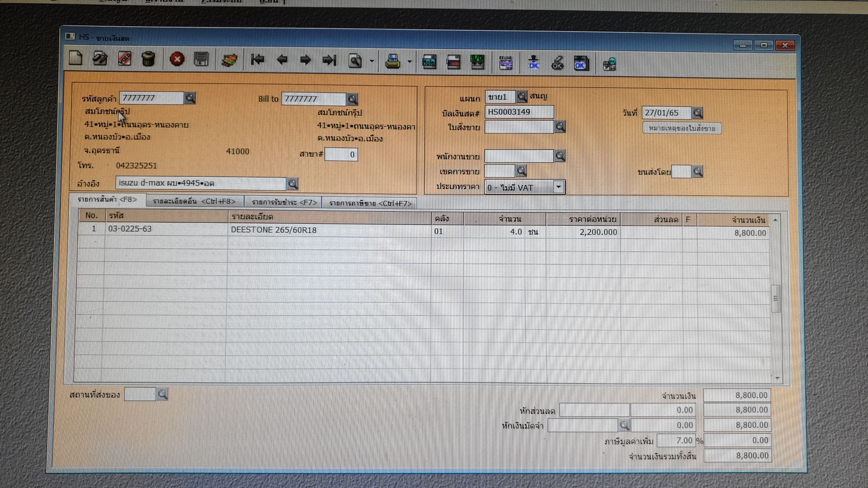Open the sales tax Ctrl+F7 tab
The width and height of the screenshot is (868, 488).
[370, 203]
